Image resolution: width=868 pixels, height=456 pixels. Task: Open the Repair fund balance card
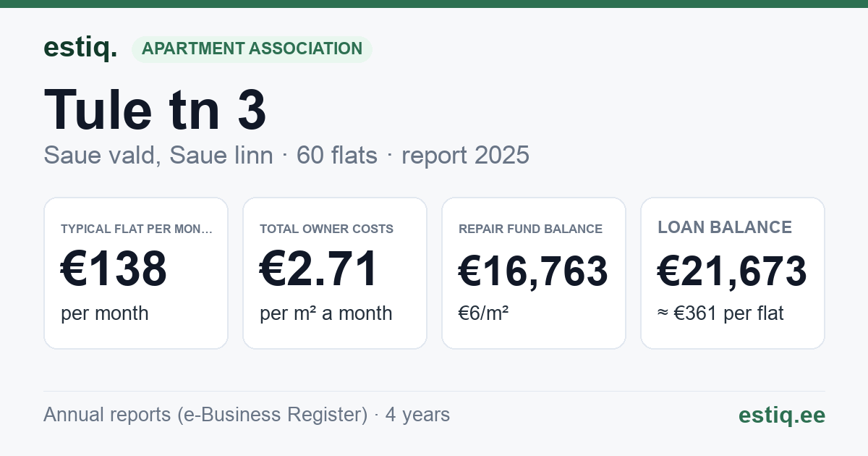click(534, 273)
